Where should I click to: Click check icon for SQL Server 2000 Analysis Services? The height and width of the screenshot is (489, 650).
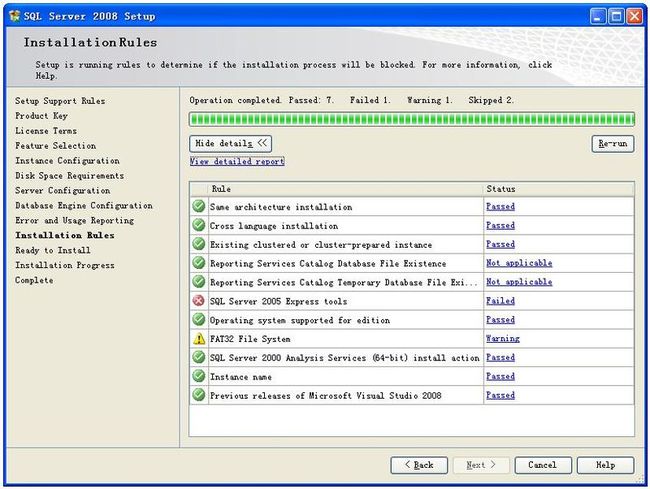(x=199, y=357)
